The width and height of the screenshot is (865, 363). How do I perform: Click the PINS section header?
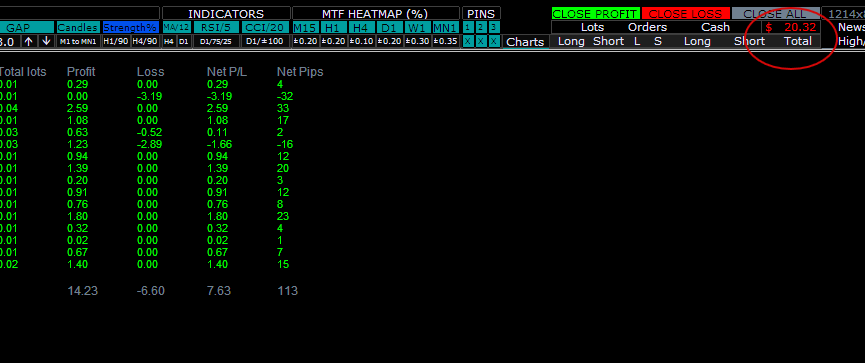tap(481, 14)
